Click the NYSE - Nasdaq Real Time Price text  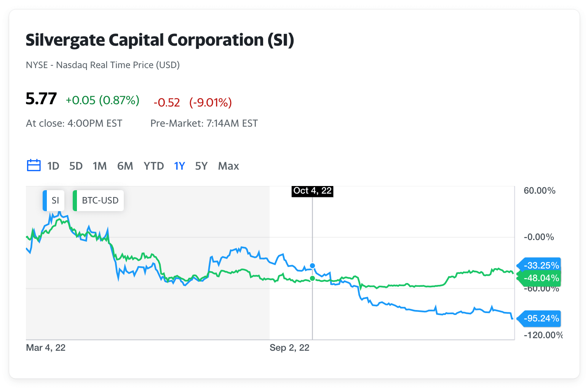click(103, 65)
